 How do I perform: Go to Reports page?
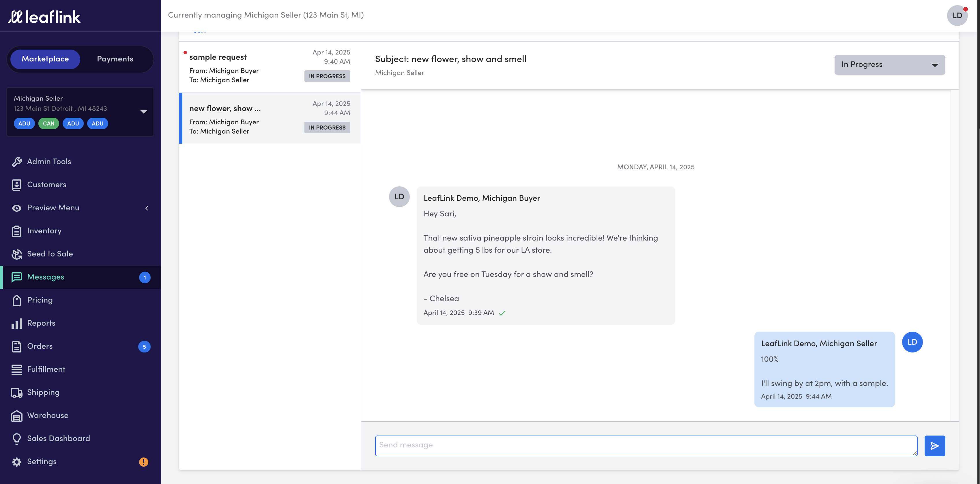(80, 323)
